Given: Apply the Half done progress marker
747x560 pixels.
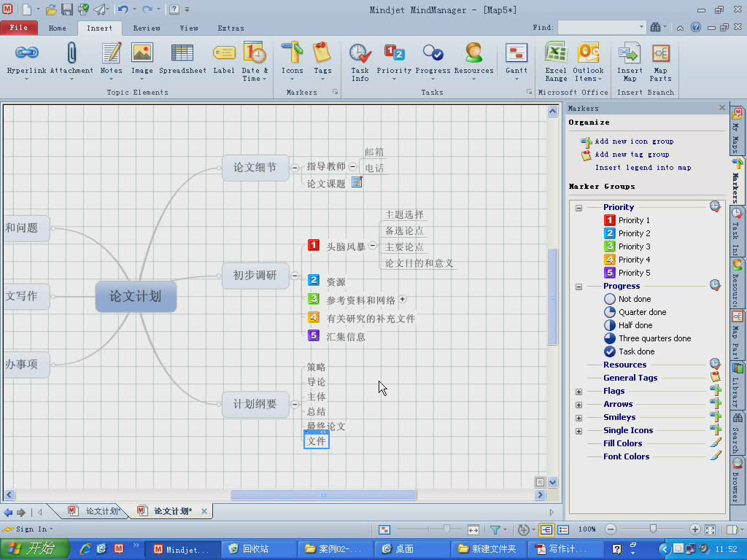Looking at the screenshot, I should tap(628, 325).
